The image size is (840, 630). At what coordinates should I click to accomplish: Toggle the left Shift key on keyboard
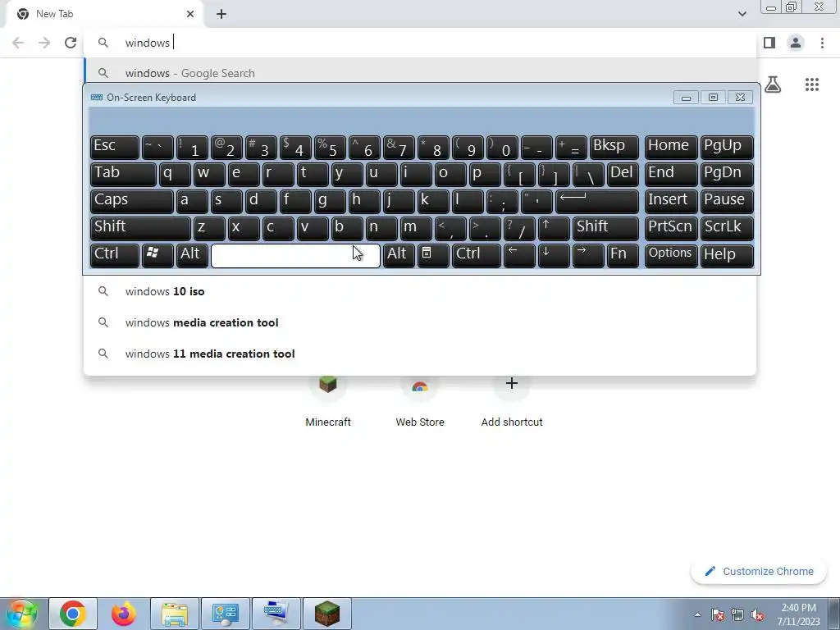[140, 228]
